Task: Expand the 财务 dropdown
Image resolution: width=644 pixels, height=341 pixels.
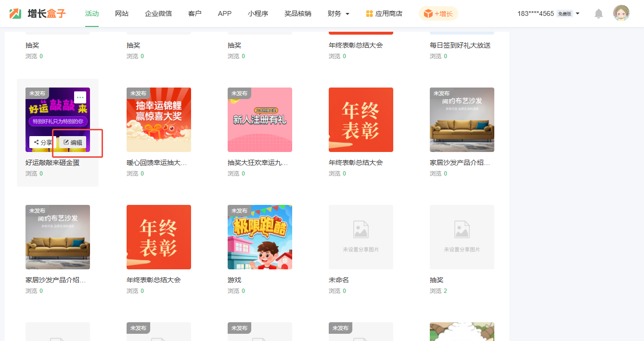Action: click(x=338, y=13)
